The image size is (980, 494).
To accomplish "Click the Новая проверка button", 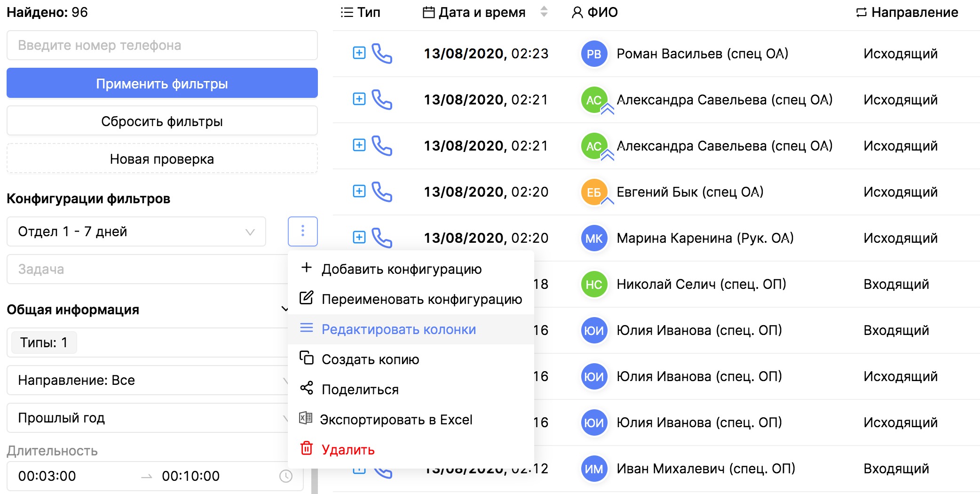I will (162, 159).
